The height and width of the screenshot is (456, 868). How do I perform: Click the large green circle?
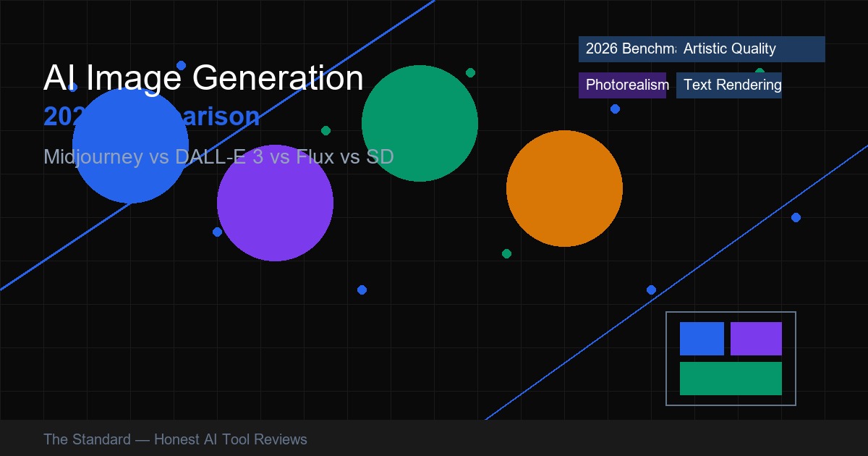point(420,123)
